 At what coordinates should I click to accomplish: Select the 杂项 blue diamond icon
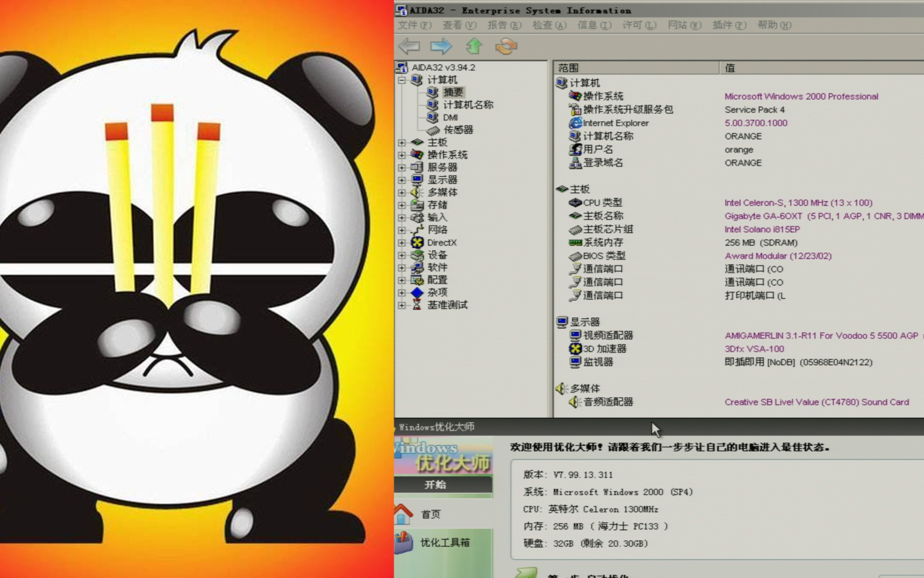point(417,292)
